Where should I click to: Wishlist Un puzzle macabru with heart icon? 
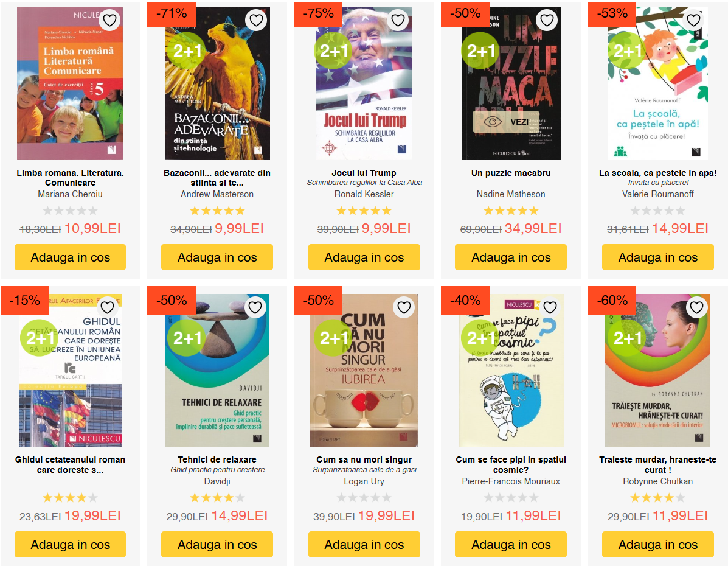547,21
